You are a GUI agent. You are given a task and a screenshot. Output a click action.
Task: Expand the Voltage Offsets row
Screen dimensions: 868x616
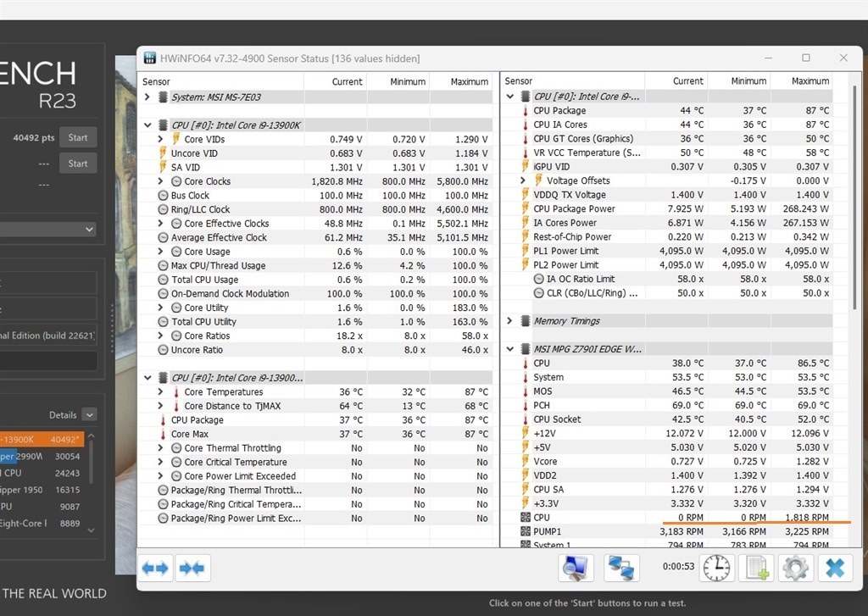tap(523, 180)
